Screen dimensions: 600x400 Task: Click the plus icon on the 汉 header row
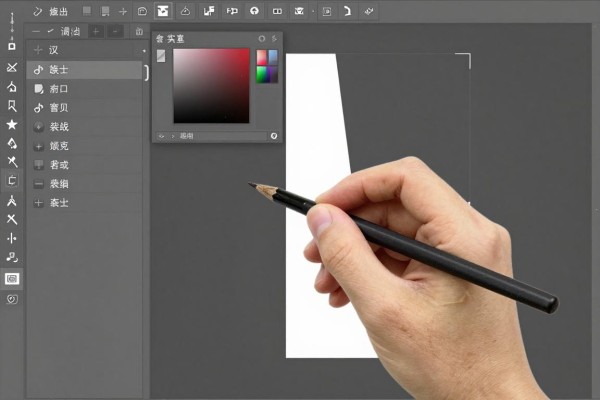click(38, 50)
